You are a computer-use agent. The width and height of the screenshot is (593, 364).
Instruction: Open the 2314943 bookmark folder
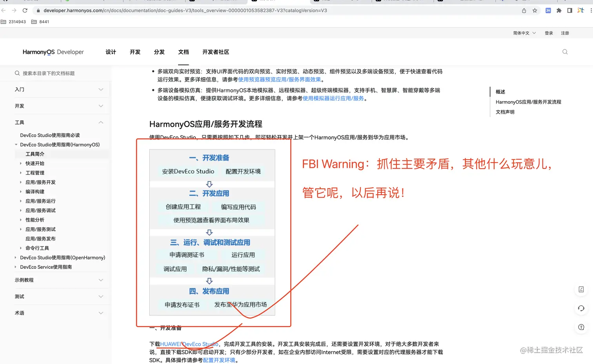pyautogui.click(x=13, y=22)
